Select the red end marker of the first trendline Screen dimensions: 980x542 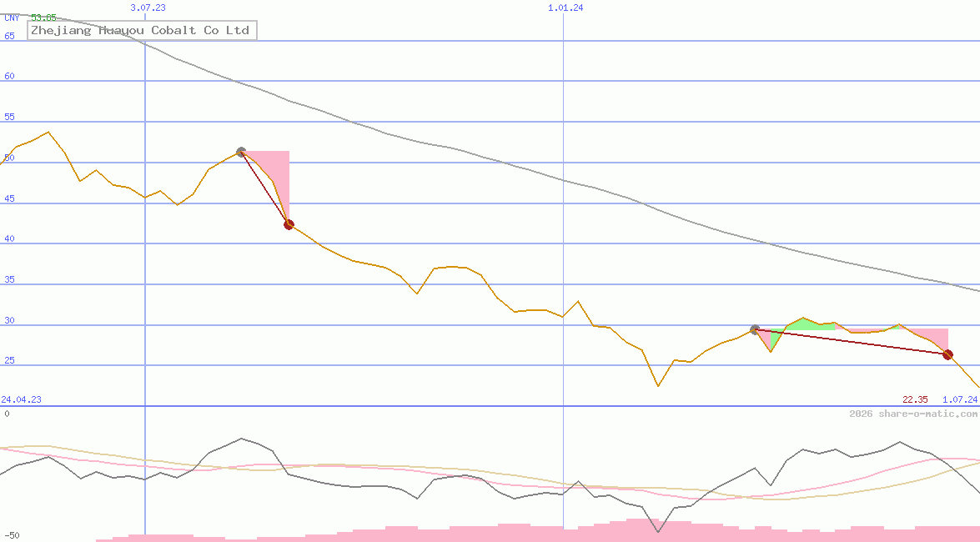point(289,223)
